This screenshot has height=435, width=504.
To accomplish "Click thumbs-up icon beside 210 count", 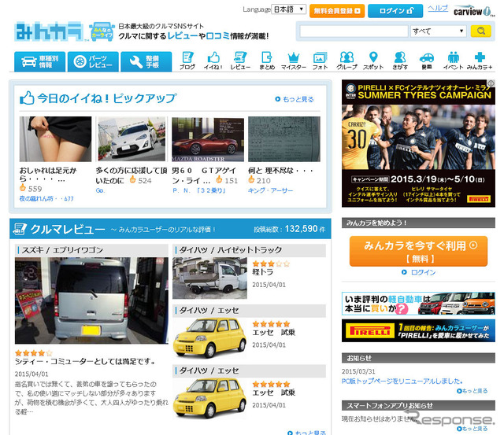I will pos(251,179).
